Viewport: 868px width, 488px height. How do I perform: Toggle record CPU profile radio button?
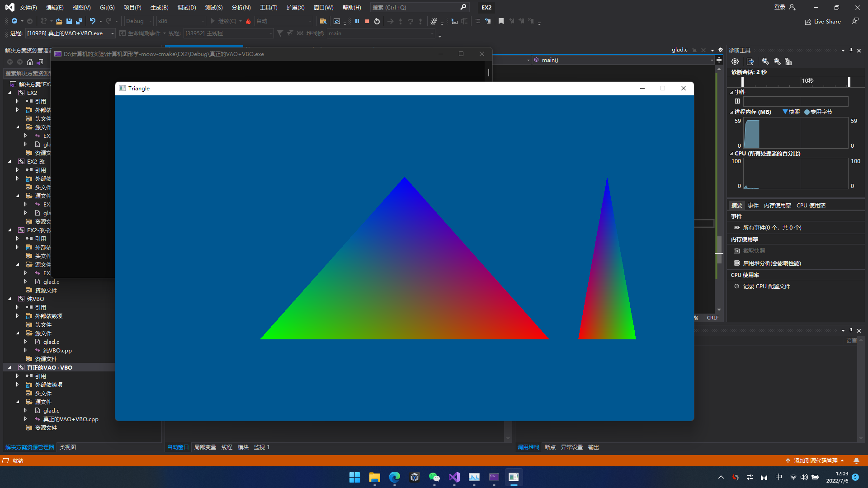737,286
